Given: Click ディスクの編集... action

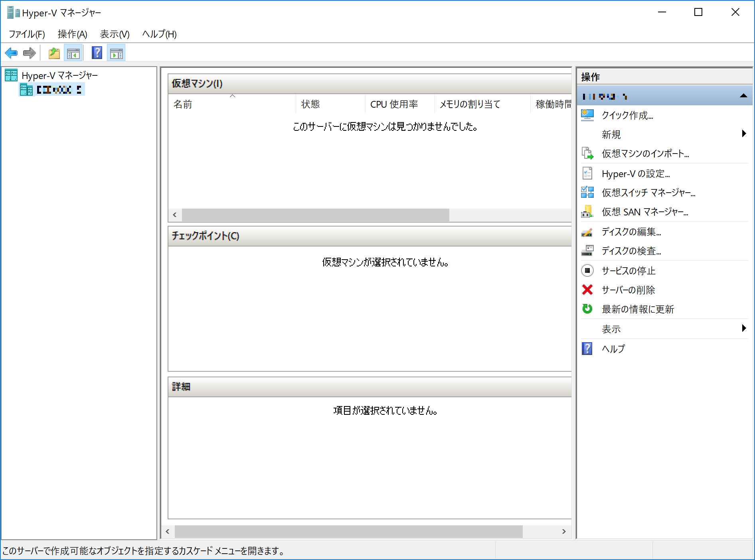Looking at the screenshot, I should pos(631,232).
